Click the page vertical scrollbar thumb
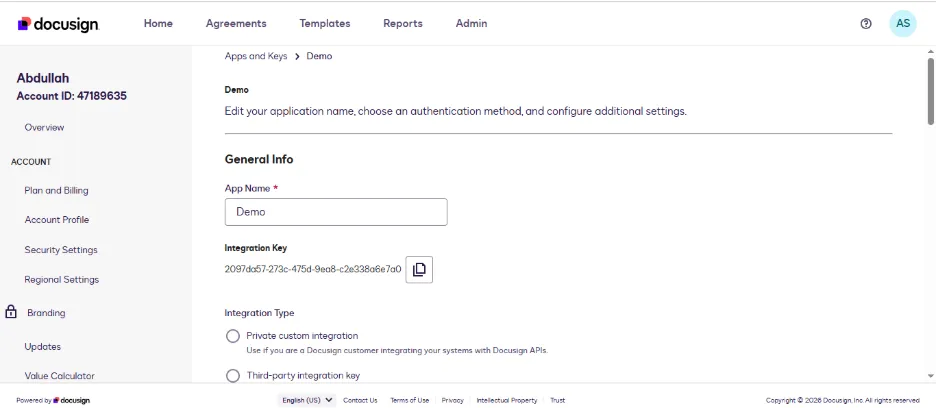The height and width of the screenshot is (408, 936). click(x=931, y=91)
